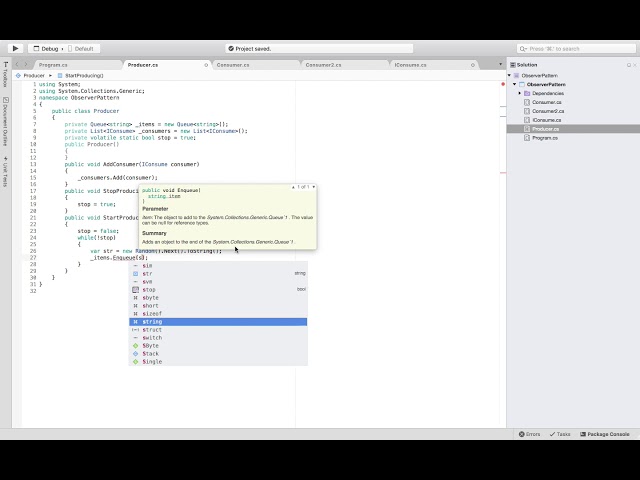Choose 'svm' from the completion list
This screenshot has height=480, width=640.
(218, 282)
